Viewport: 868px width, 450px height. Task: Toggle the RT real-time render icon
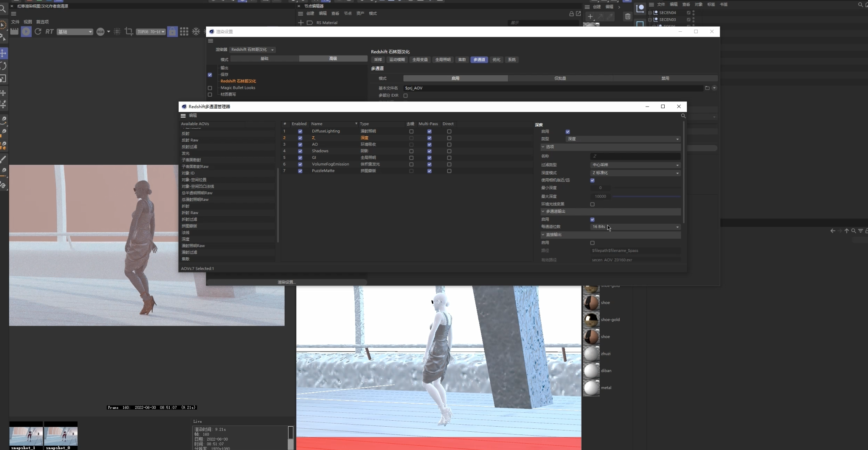click(49, 32)
